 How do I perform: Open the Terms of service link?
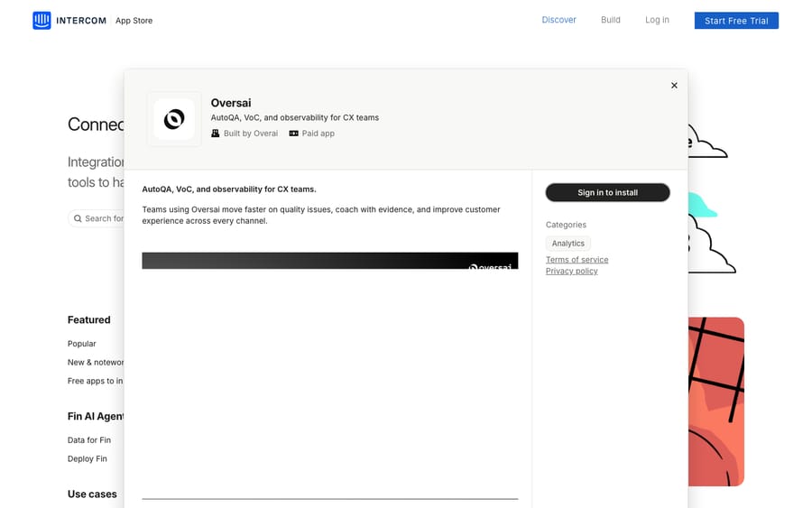pyautogui.click(x=577, y=260)
